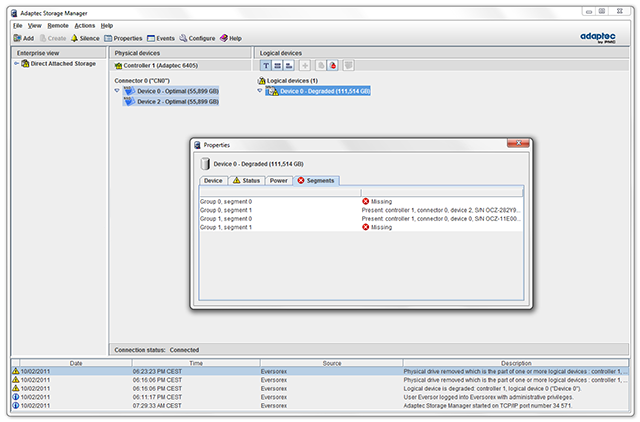640x422 pixels.
Task: Select Direct Attached Storage in Enterprise view
Action: tap(63, 64)
